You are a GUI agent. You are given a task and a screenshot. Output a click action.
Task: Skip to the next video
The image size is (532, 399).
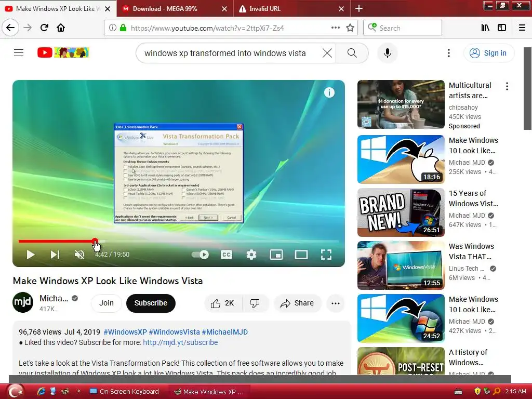55,255
